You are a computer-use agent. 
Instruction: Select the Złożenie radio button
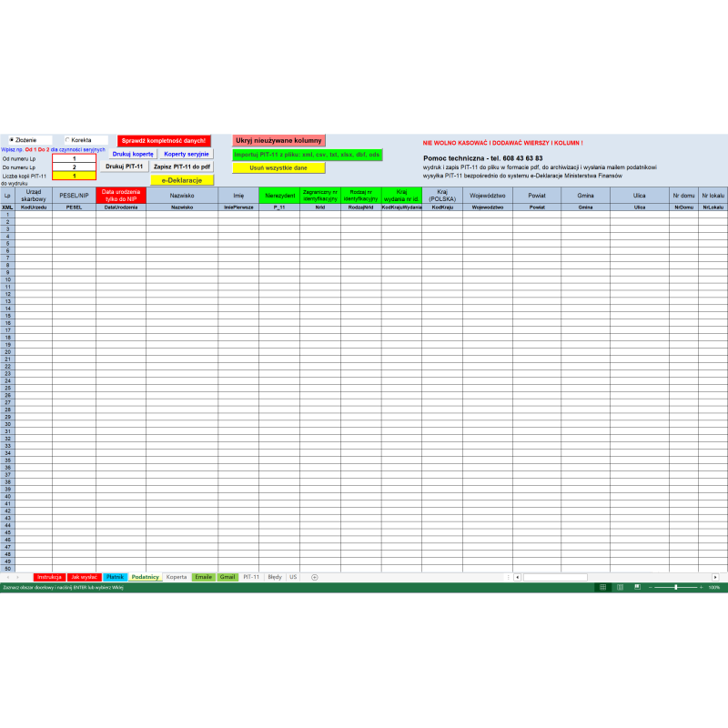click(11, 140)
